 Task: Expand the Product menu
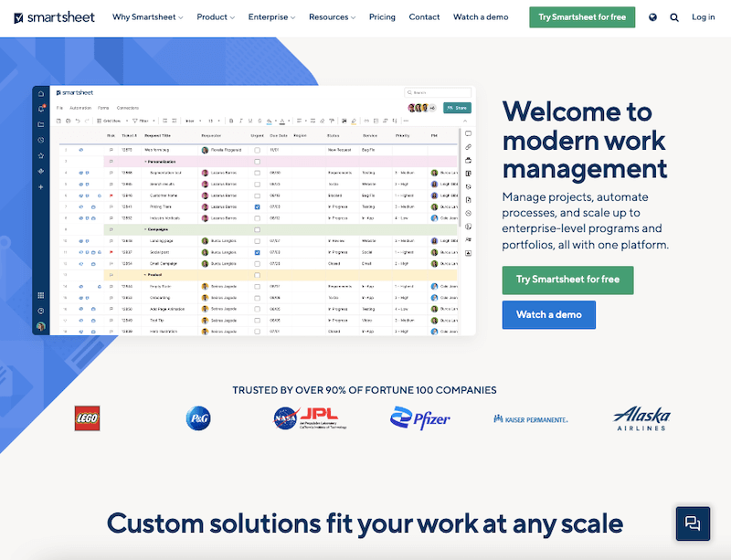[216, 17]
